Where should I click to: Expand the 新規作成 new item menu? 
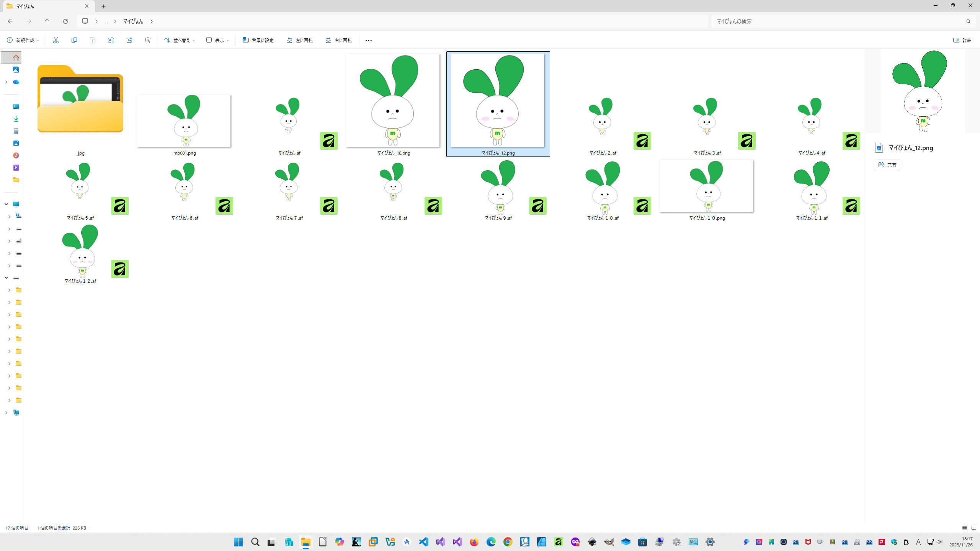tap(23, 40)
